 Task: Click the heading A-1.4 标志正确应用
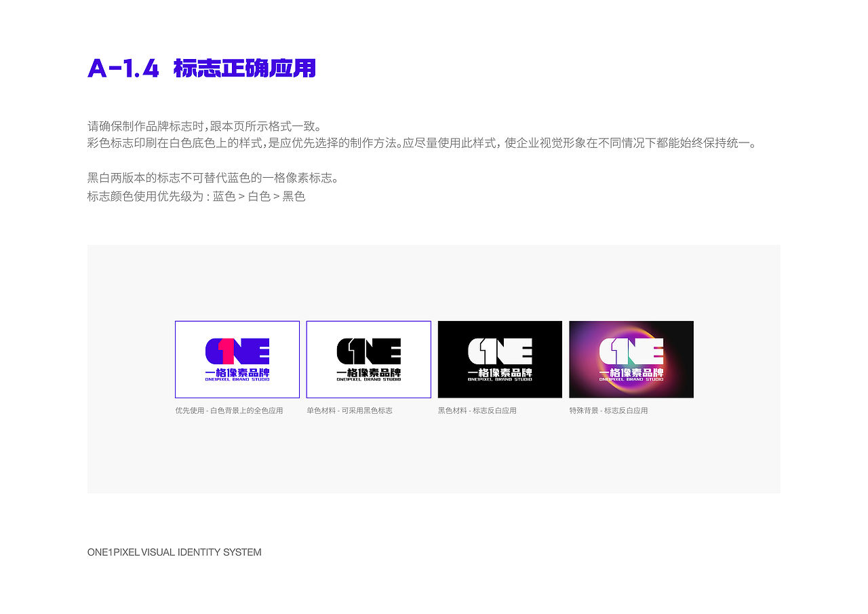pos(202,69)
